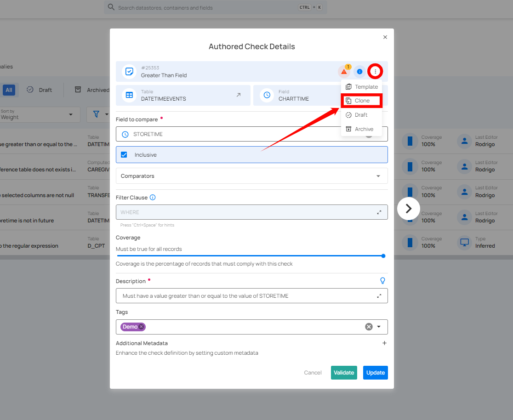Switch to the All checks tab
The height and width of the screenshot is (420, 513).
point(9,90)
